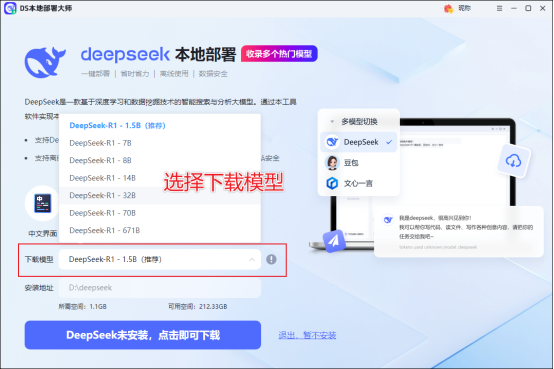Select DeepSeek in model switch panel

click(x=359, y=142)
